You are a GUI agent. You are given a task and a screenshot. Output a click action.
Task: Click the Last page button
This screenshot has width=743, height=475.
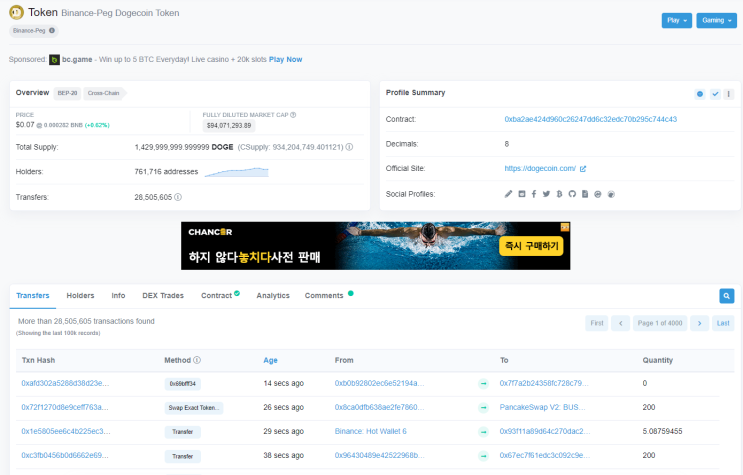pyautogui.click(x=723, y=323)
